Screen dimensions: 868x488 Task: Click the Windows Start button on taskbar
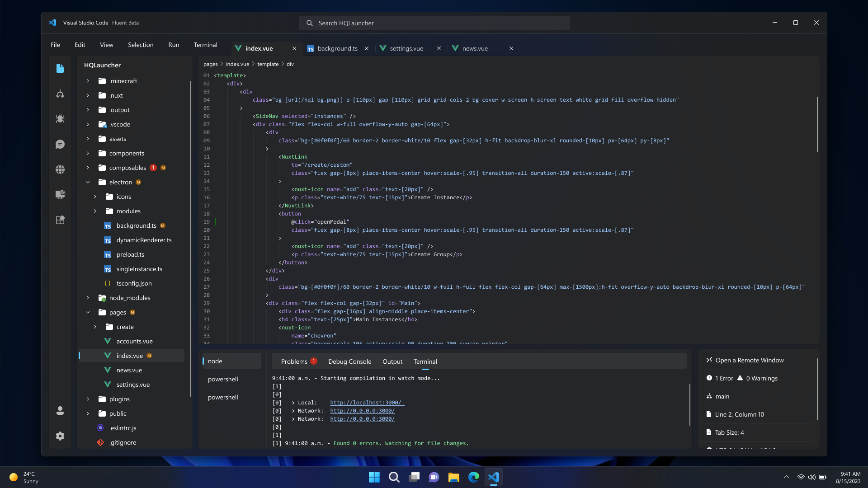(374, 477)
